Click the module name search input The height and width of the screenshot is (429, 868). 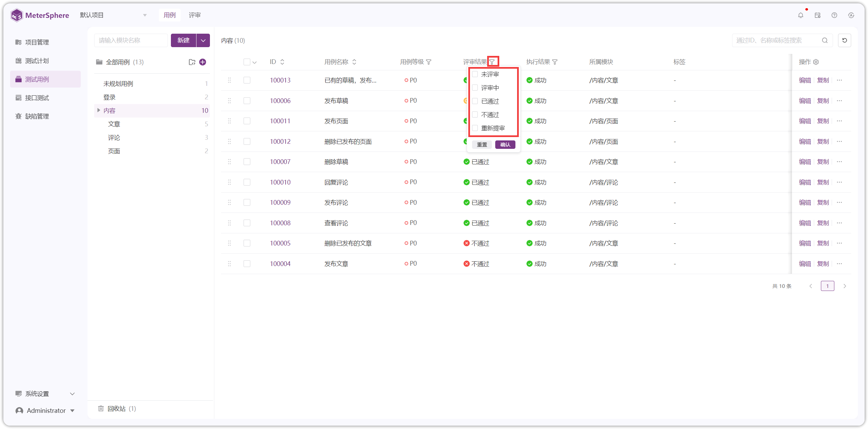[x=131, y=40]
